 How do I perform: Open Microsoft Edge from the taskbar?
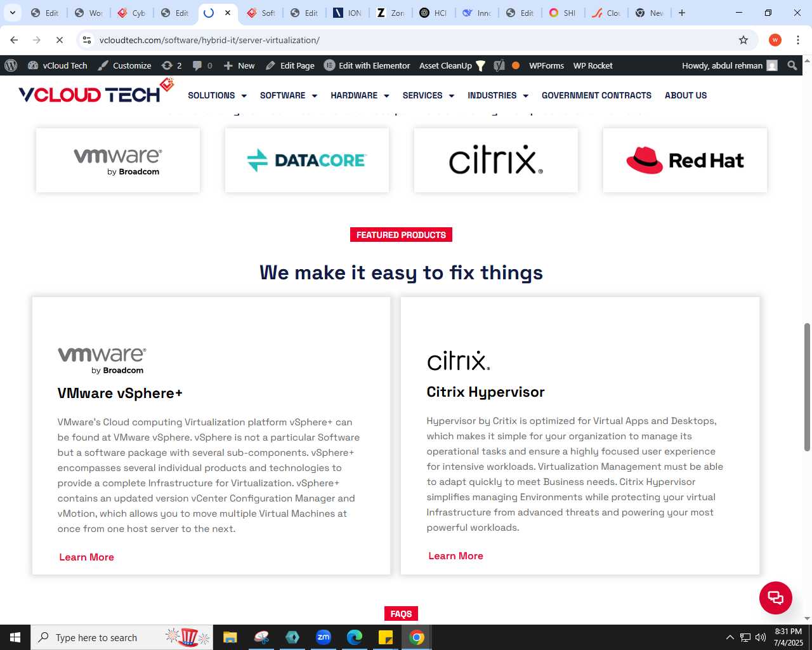(x=355, y=637)
